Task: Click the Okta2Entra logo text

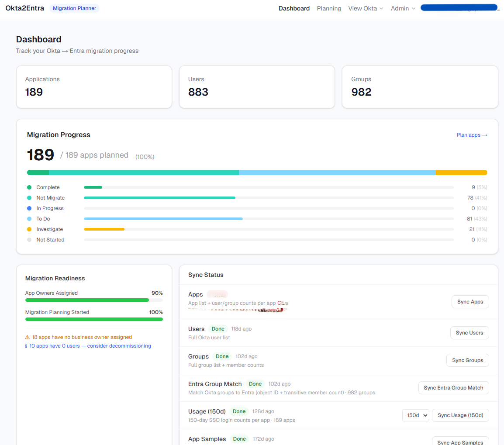Action: 25,8
